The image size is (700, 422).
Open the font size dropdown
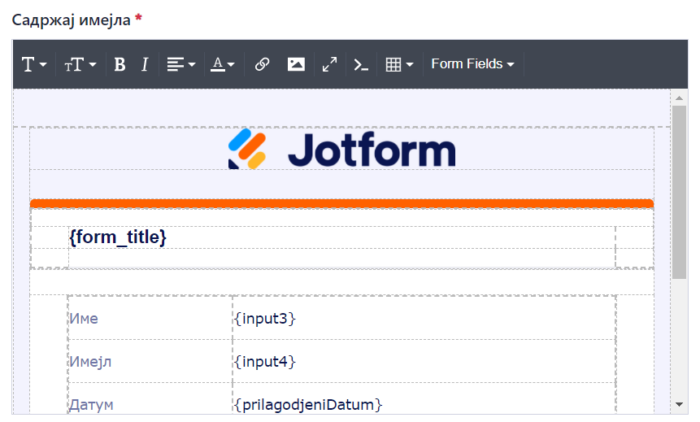[80, 65]
